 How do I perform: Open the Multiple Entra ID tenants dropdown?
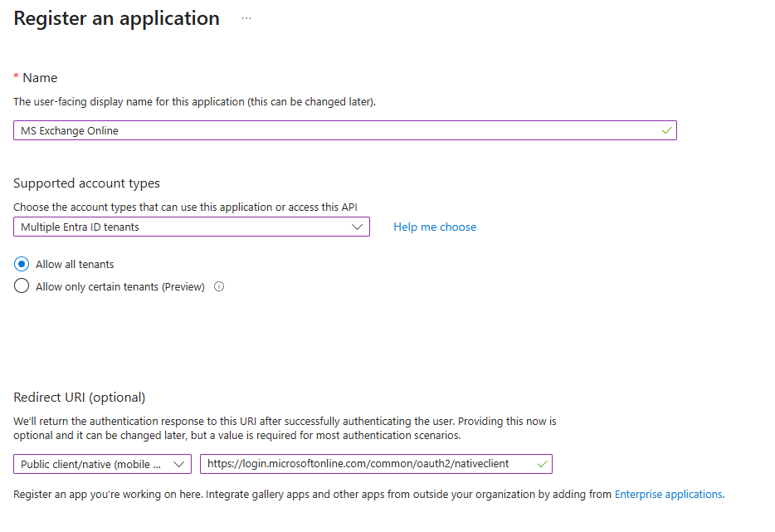click(192, 227)
